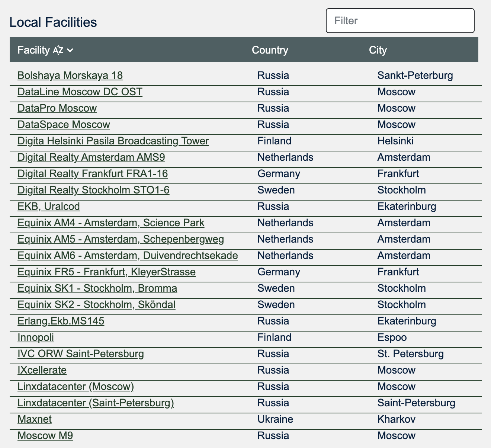The height and width of the screenshot is (448, 491).
Task: Select the Espoo city cell
Action: point(392,337)
